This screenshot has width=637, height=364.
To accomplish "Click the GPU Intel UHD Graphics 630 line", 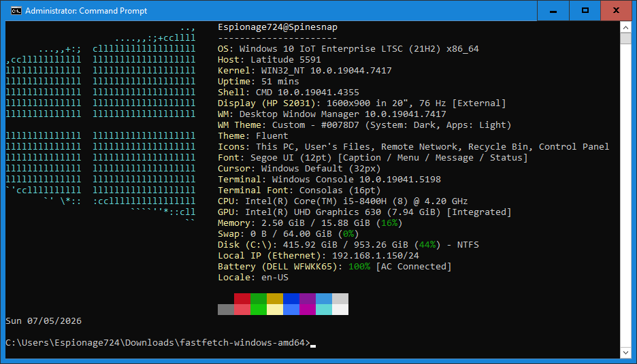I will click(364, 212).
